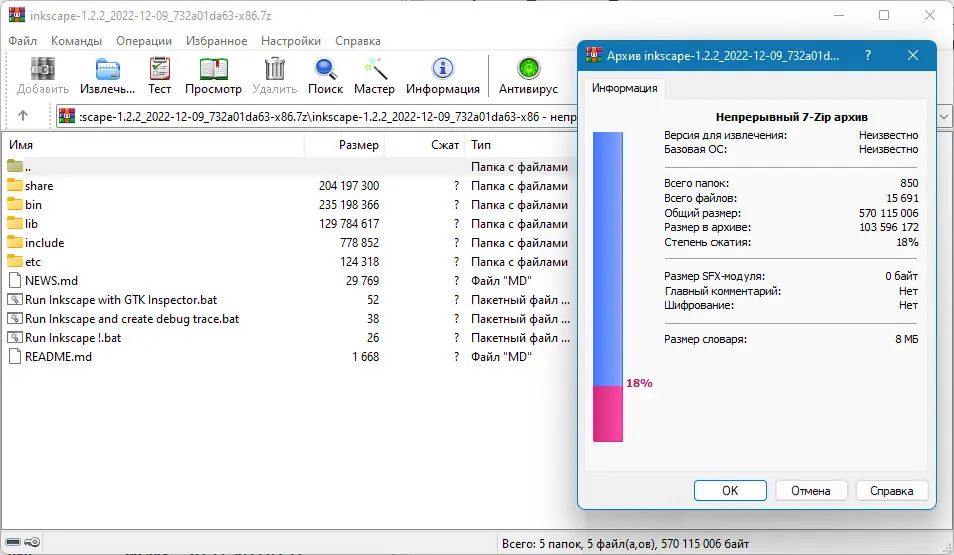Screen dimensions: 954x555
Task: Open the Команды menu
Action: [76, 41]
